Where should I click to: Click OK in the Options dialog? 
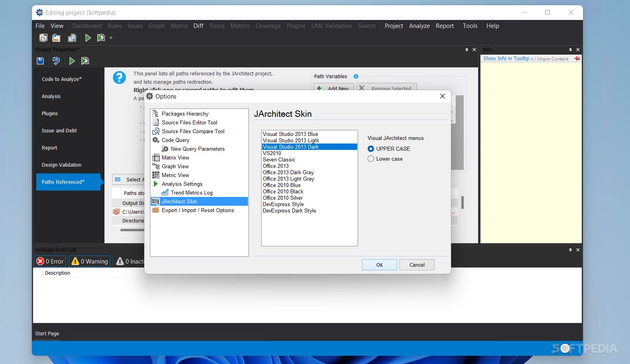pos(380,265)
